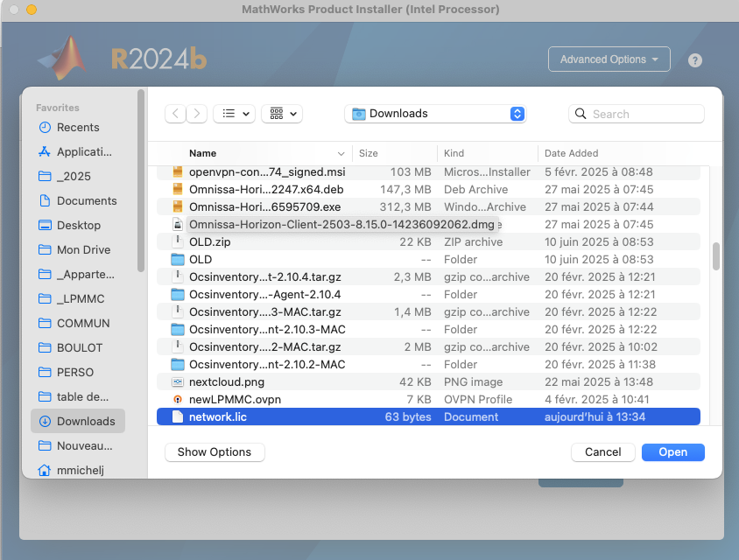
Task: Select the nextcloud.png image
Action: (428, 382)
